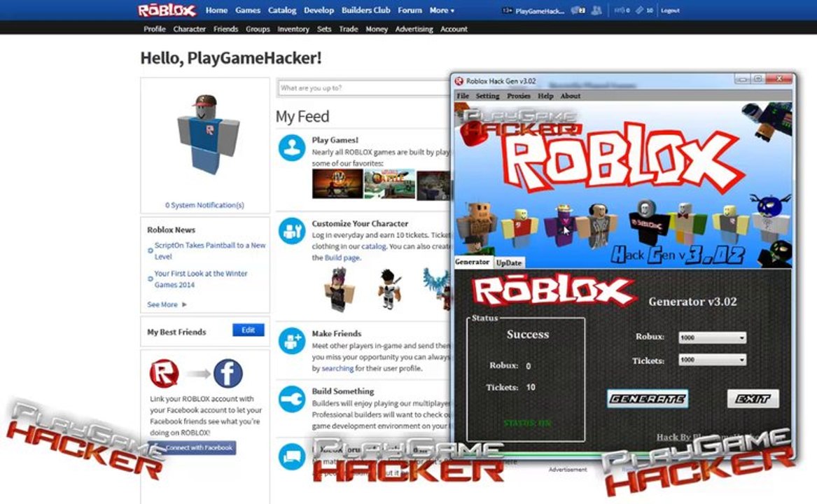
Task: Open the Trade sub-navigation link
Action: pyautogui.click(x=349, y=29)
